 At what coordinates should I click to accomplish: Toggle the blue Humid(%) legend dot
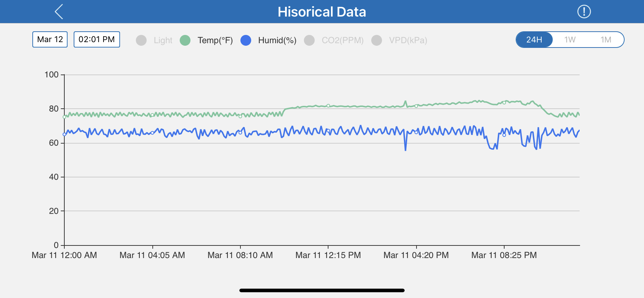pyautogui.click(x=246, y=40)
